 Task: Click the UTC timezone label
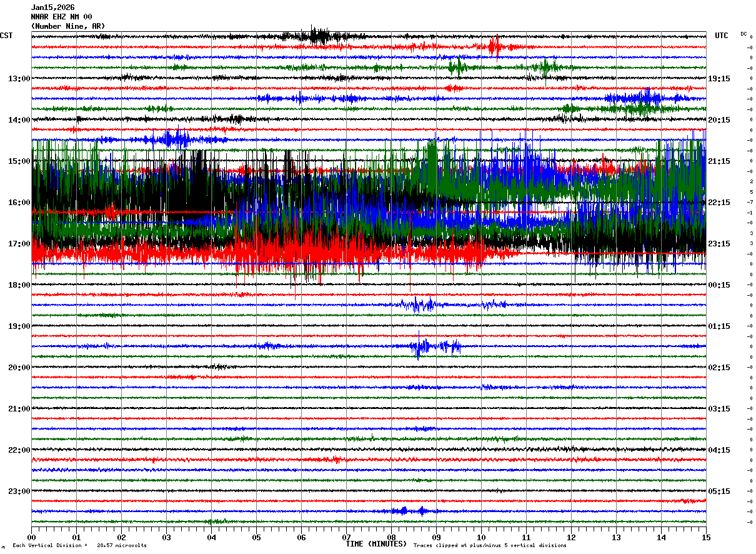(722, 36)
